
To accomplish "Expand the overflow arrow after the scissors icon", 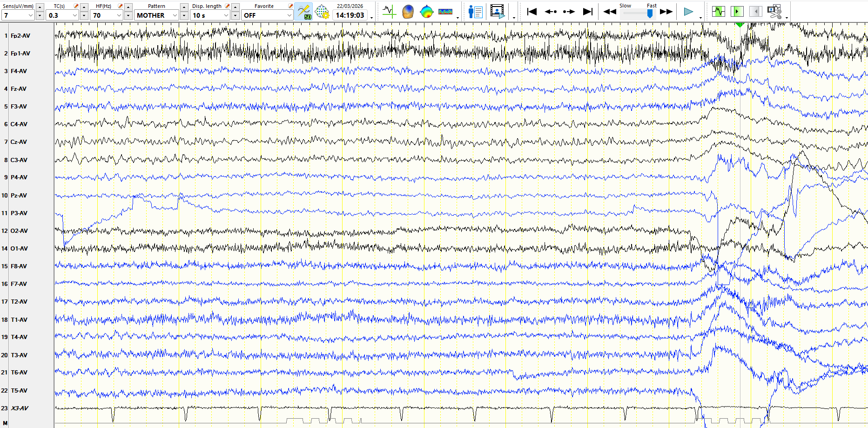I will click(x=787, y=18).
